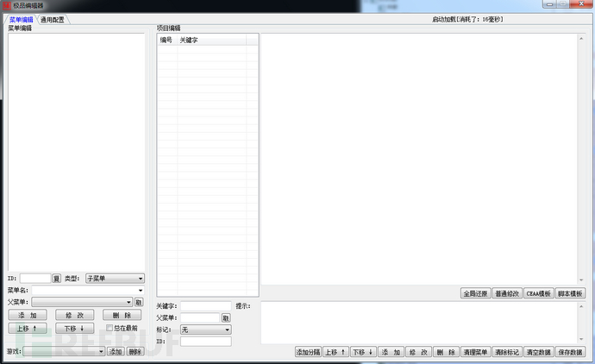Open the 通用配置 tab
This screenshot has height=364, width=595.
(x=53, y=20)
